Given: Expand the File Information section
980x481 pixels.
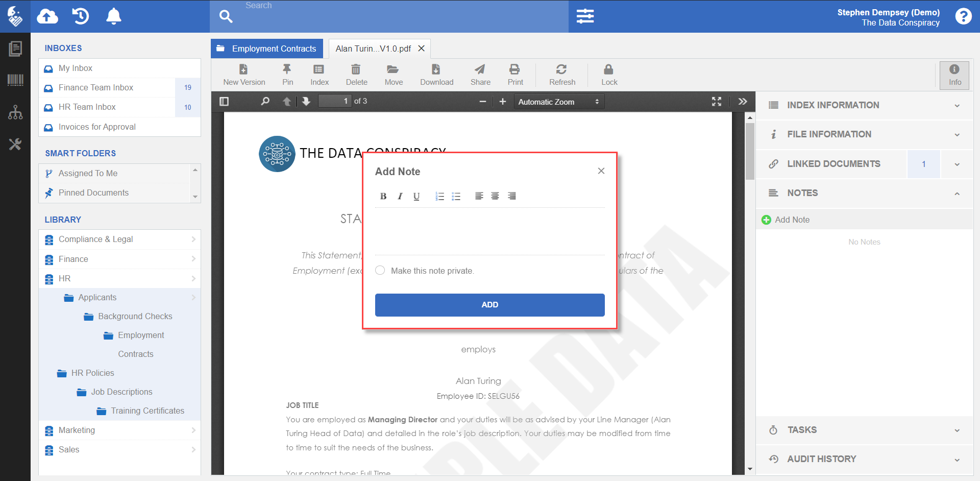Looking at the screenshot, I should [x=865, y=134].
